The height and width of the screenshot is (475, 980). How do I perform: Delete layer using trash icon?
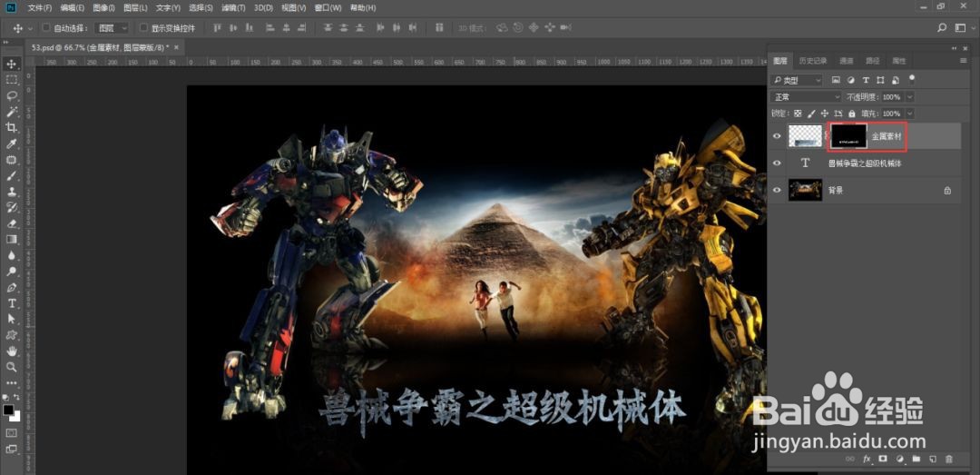point(949,459)
